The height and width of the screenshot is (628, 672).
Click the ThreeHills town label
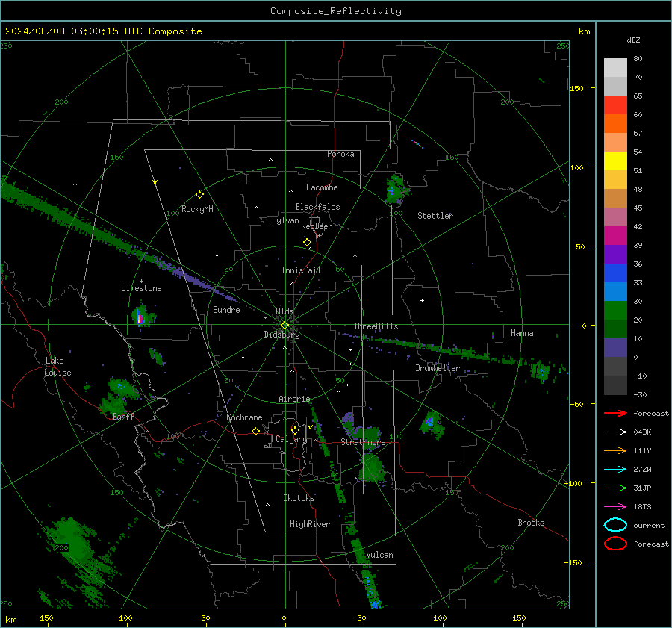tap(376, 326)
